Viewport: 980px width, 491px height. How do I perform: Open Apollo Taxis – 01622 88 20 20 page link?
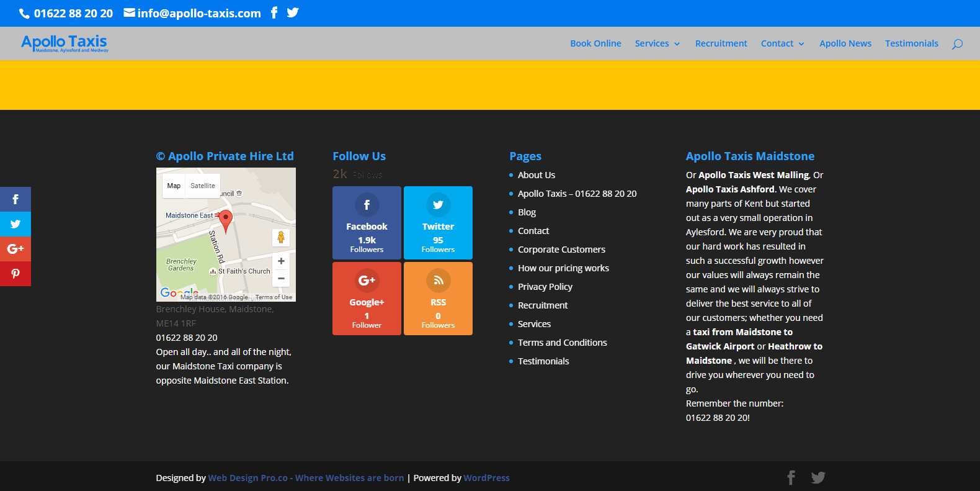(x=577, y=194)
